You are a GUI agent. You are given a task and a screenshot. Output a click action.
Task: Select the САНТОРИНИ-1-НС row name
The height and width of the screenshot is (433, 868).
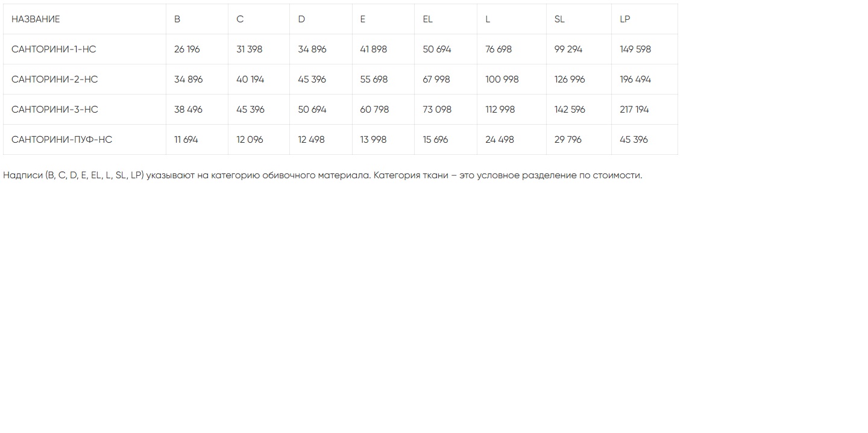coord(54,49)
